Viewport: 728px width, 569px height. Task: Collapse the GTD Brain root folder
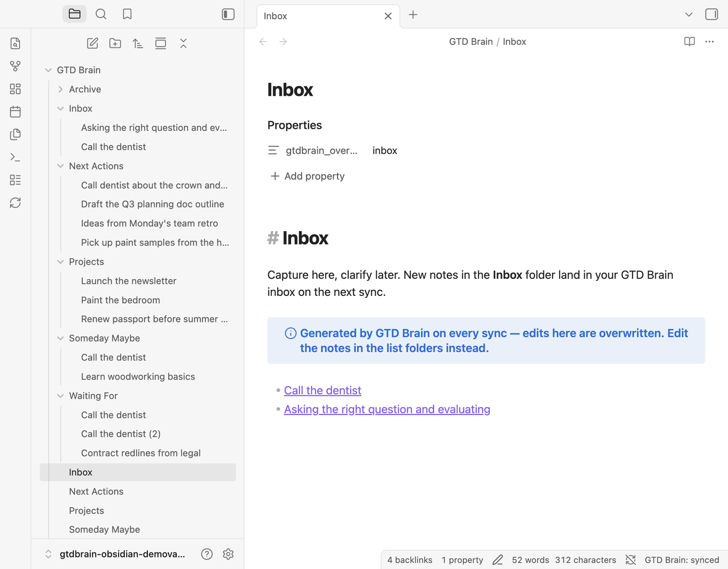click(x=48, y=70)
